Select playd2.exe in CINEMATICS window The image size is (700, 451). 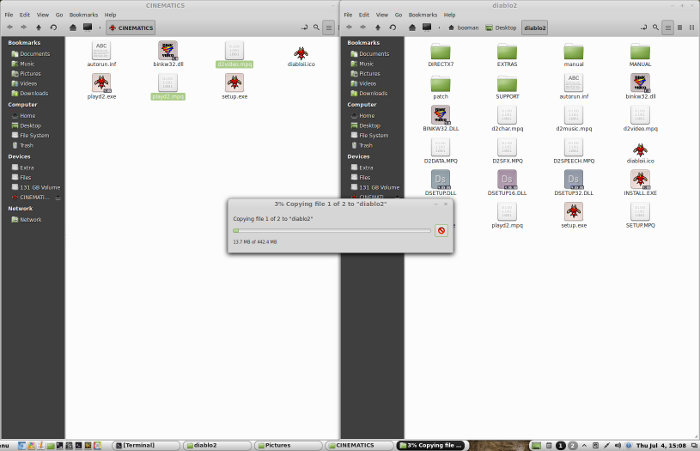pyautogui.click(x=102, y=87)
